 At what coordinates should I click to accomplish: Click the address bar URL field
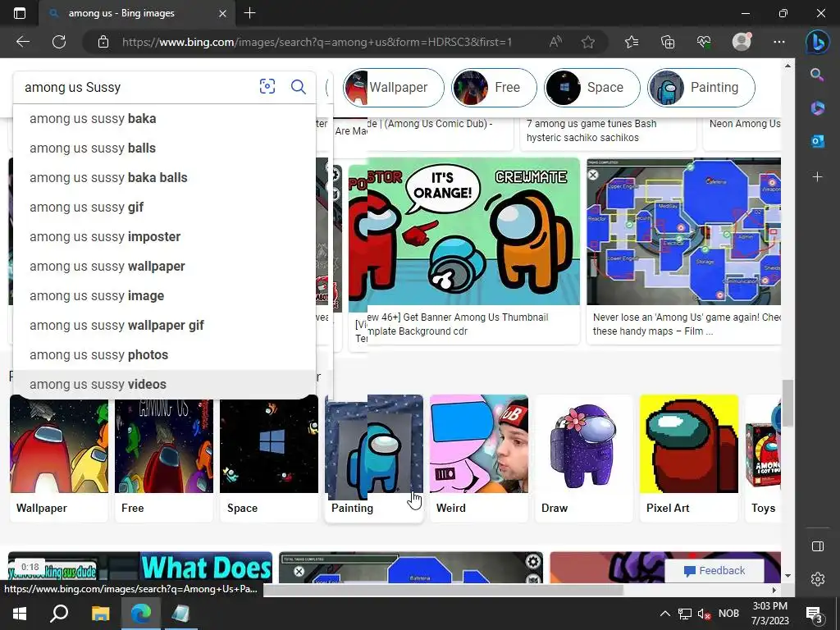[x=317, y=42]
